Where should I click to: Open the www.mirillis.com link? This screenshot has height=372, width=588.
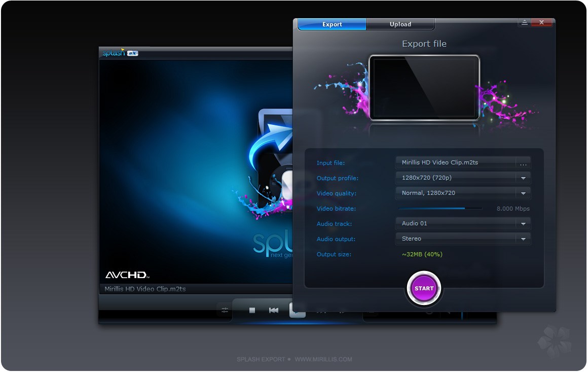[323, 359]
